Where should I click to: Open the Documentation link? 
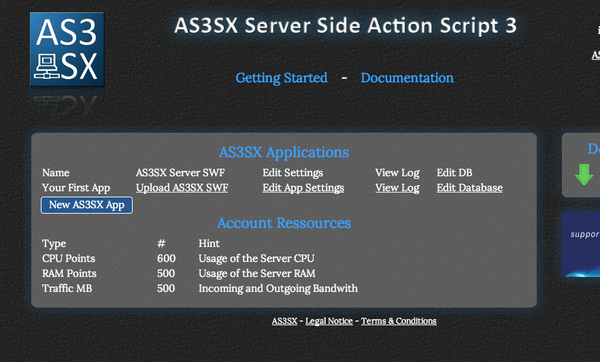(x=407, y=78)
